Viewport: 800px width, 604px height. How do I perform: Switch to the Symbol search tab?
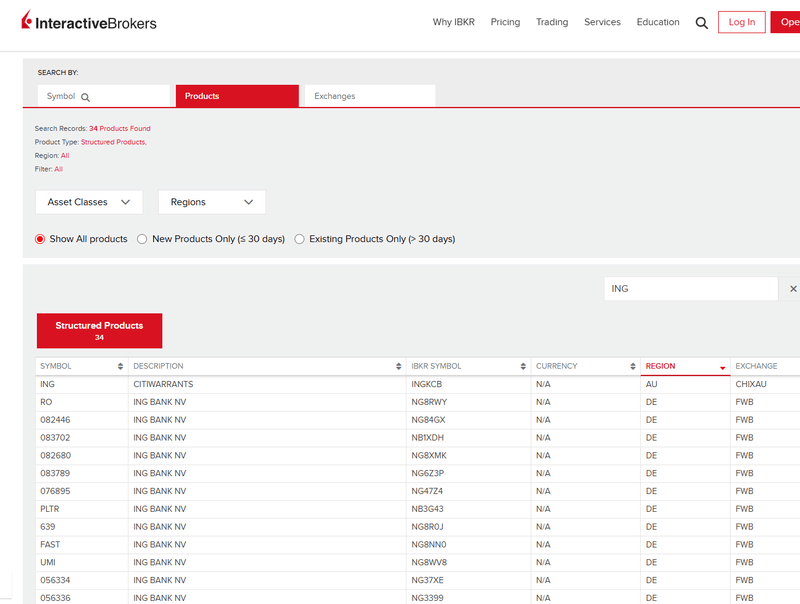click(104, 96)
